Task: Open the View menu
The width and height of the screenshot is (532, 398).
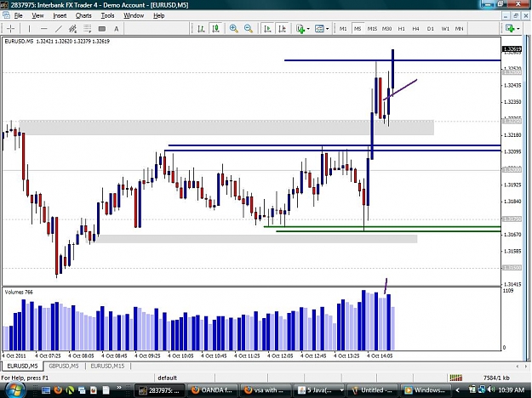Action: tap(37, 15)
